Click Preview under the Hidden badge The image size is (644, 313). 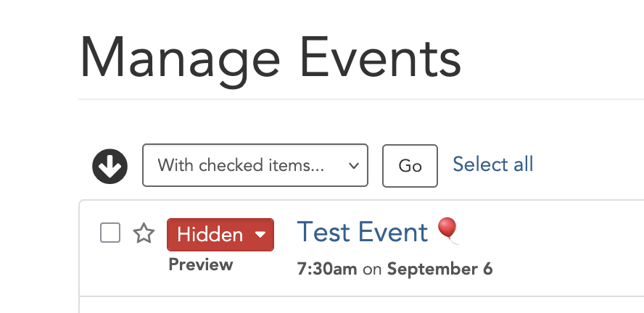point(201,264)
